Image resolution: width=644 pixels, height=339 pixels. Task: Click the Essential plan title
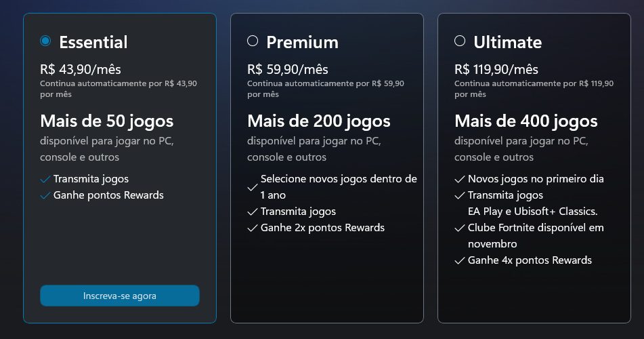(93, 42)
